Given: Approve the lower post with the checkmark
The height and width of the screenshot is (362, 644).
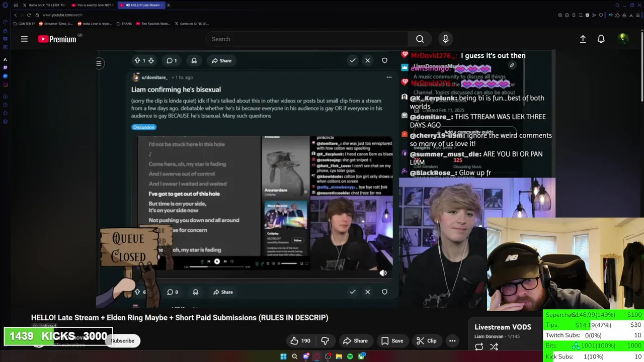Looking at the screenshot, I should (x=353, y=292).
